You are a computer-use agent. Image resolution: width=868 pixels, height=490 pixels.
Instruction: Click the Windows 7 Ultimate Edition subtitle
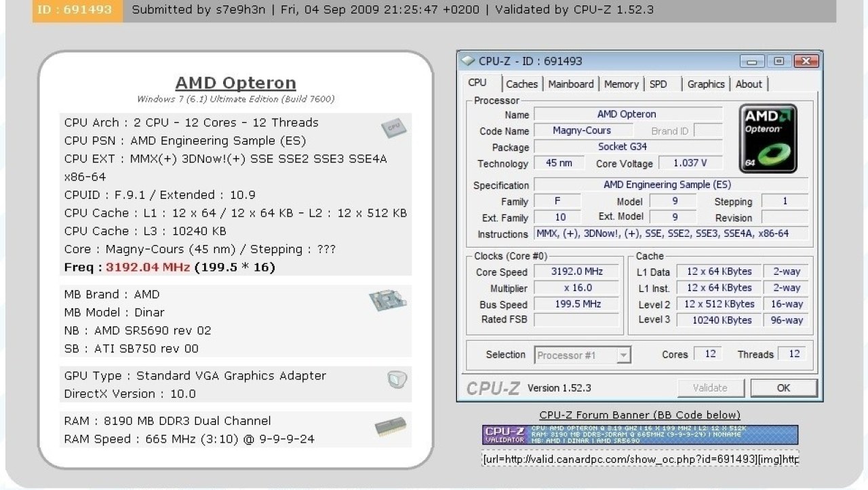[x=235, y=99]
